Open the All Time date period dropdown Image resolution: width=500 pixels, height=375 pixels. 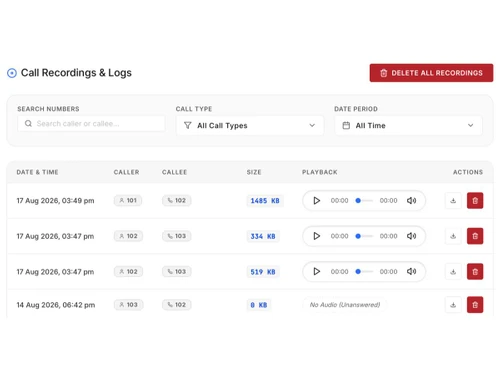tap(408, 126)
